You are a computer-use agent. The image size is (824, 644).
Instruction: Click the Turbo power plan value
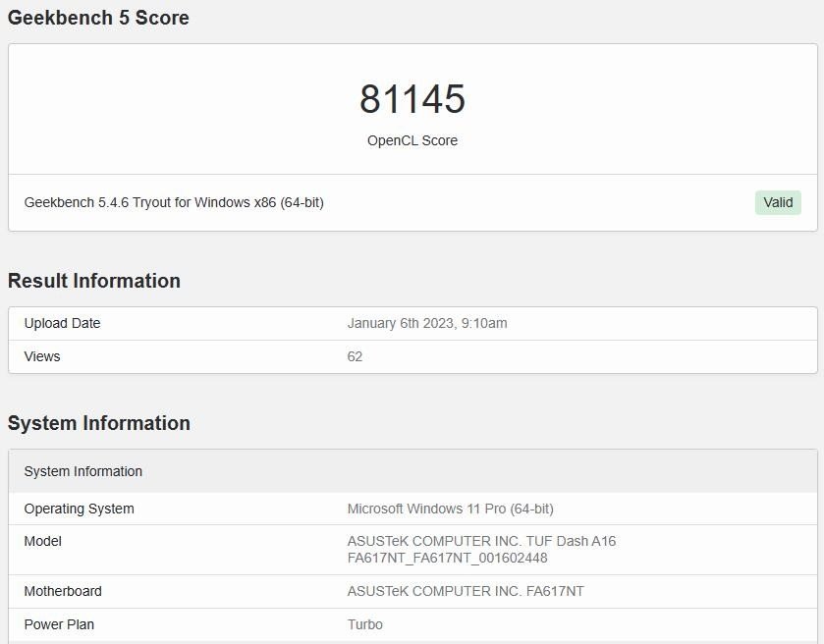coord(364,624)
